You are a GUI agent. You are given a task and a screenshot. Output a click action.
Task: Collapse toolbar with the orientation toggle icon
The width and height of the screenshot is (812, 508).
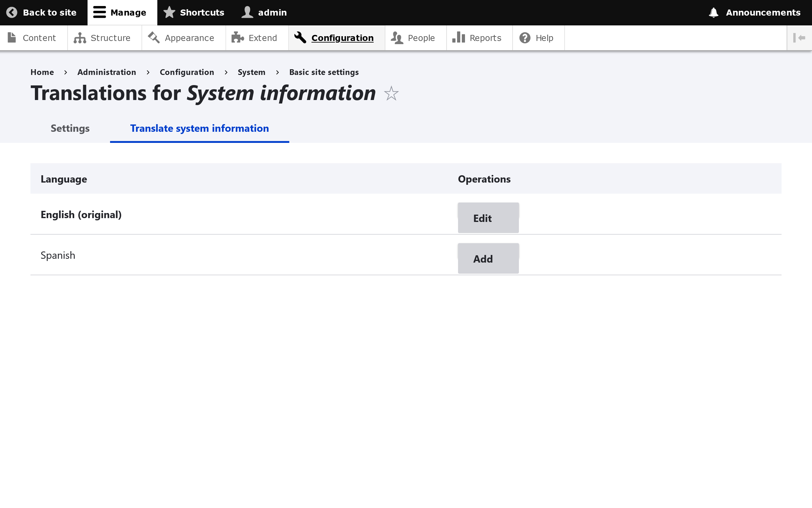799,38
